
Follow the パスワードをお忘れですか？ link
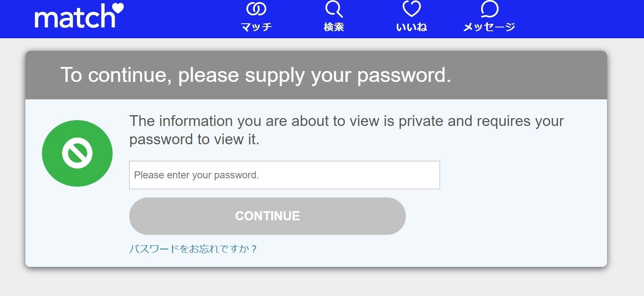pyautogui.click(x=193, y=249)
